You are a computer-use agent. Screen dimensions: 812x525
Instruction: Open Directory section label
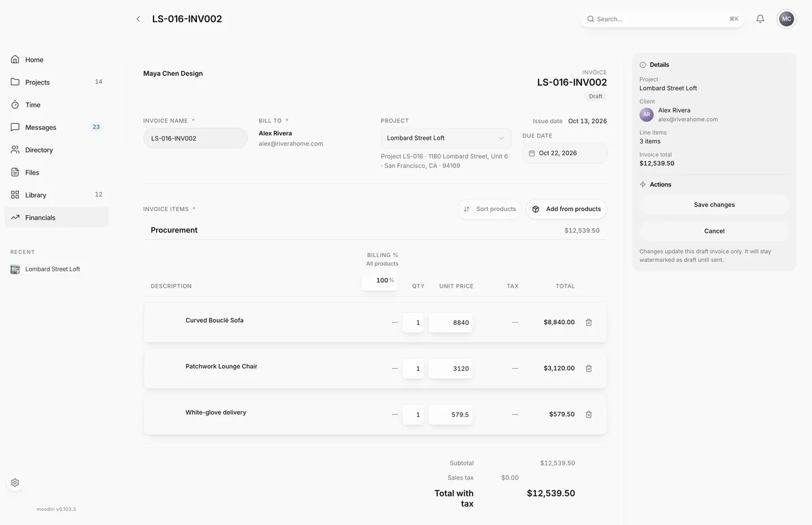coord(39,150)
